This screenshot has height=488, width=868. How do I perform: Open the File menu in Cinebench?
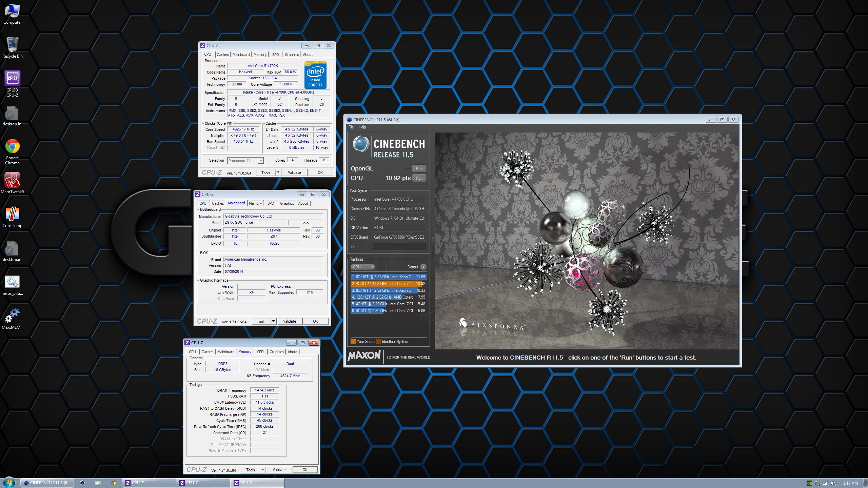(x=351, y=127)
